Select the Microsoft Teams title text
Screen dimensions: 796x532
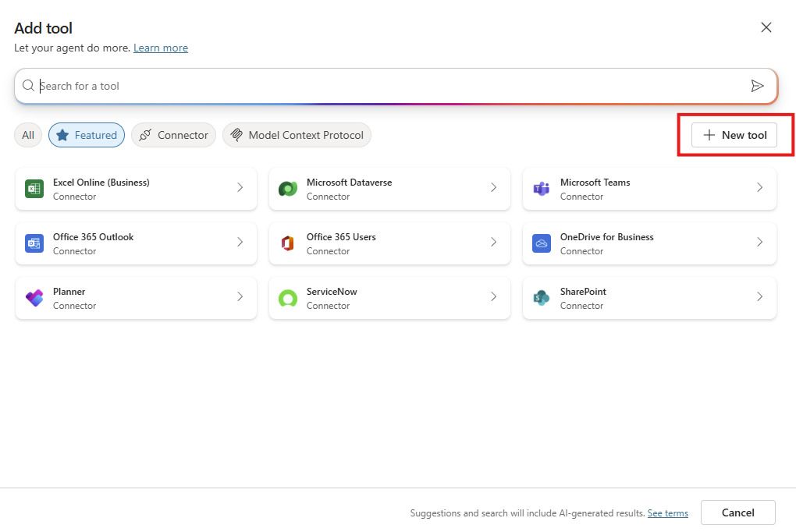tap(595, 183)
